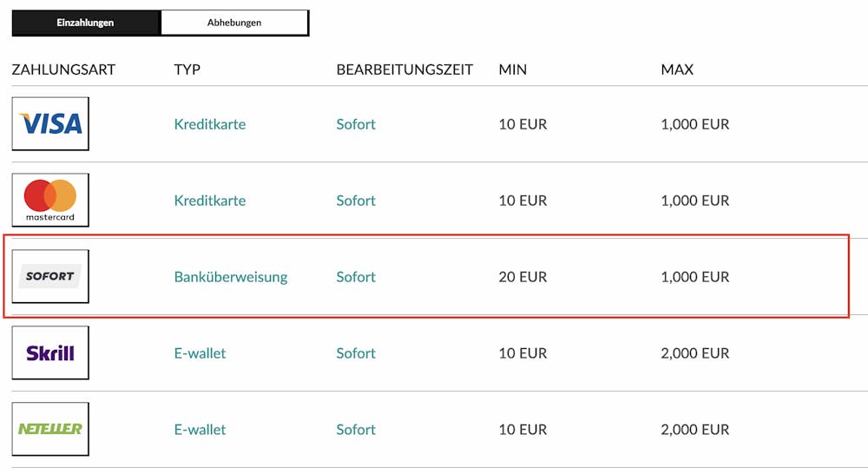The width and height of the screenshot is (868, 474).
Task: Select the SOFORT payment logo
Action: (x=50, y=277)
